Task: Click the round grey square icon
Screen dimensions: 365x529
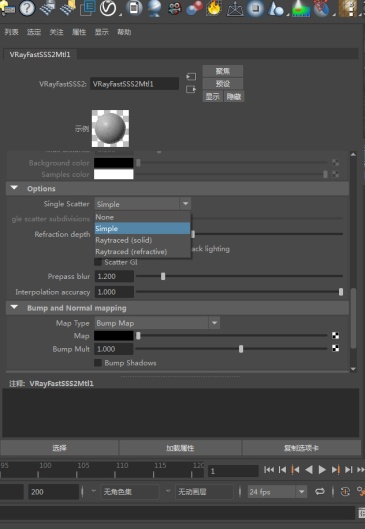Action: point(255,8)
